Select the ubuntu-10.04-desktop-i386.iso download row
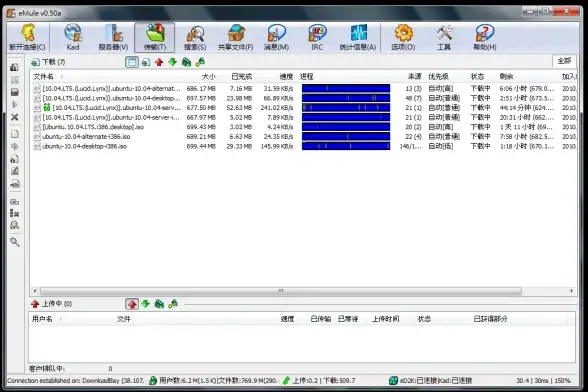The image size is (588, 392). pos(304,146)
